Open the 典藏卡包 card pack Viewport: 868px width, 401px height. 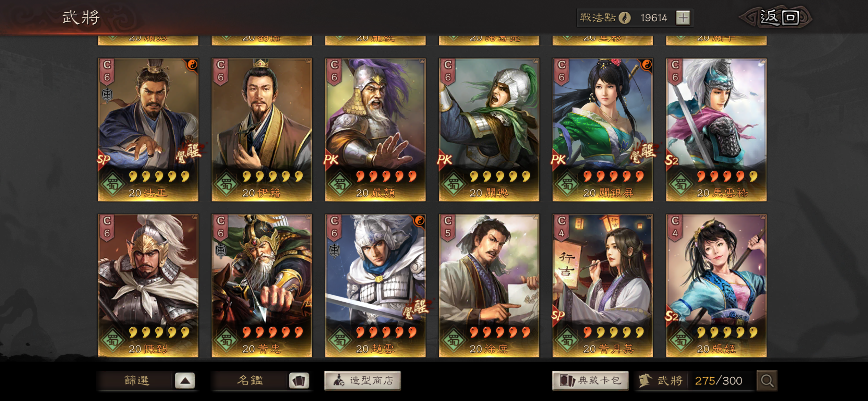pyautogui.click(x=590, y=380)
